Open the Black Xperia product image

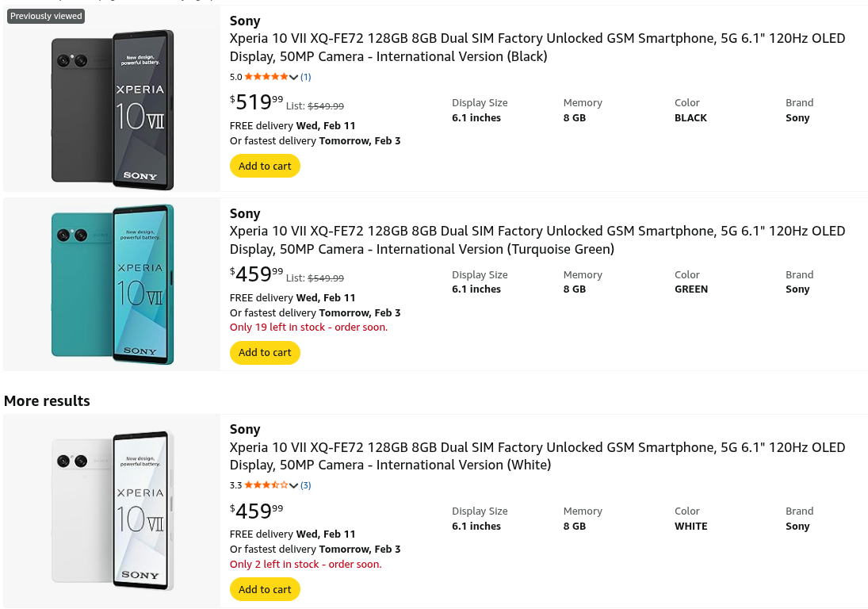tap(113, 109)
